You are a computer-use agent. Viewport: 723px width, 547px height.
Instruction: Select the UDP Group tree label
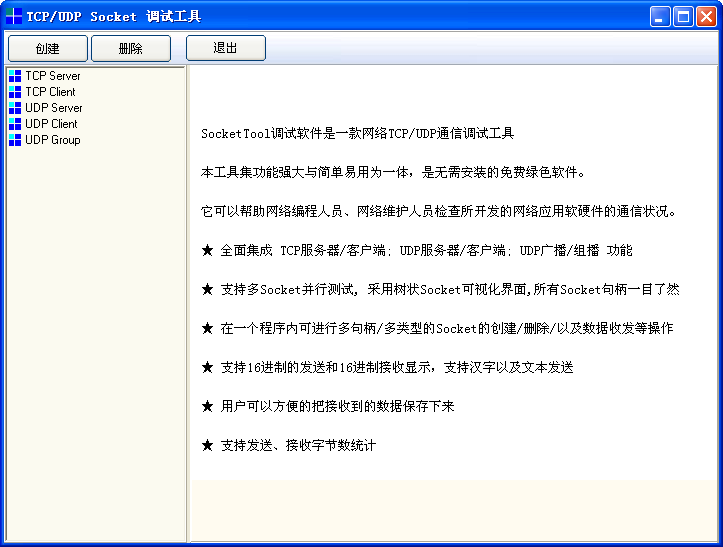53,140
